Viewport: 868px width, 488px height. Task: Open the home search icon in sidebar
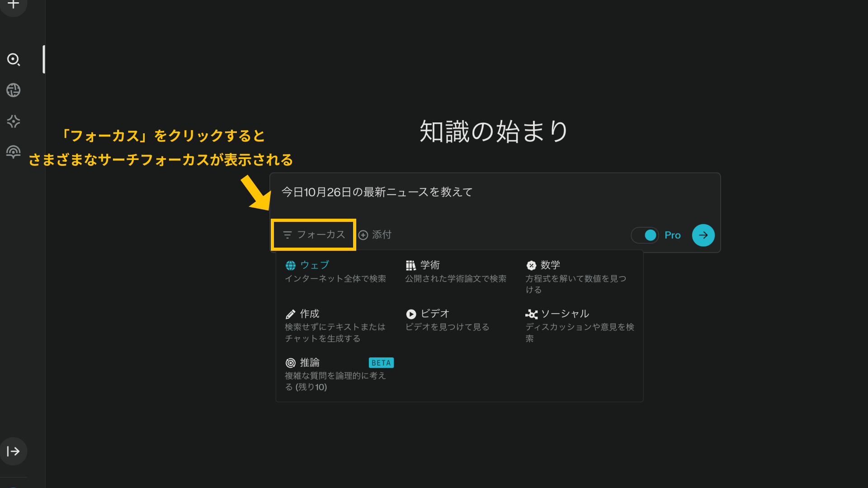[x=13, y=60]
